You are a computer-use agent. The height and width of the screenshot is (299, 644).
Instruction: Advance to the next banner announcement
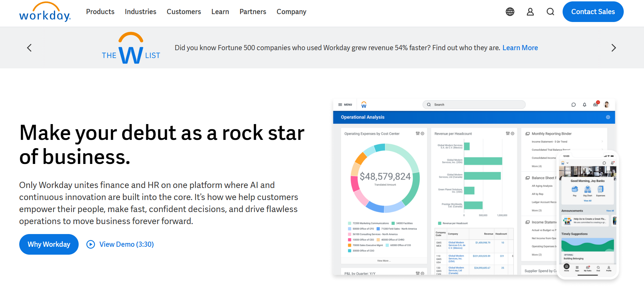click(614, 48)
